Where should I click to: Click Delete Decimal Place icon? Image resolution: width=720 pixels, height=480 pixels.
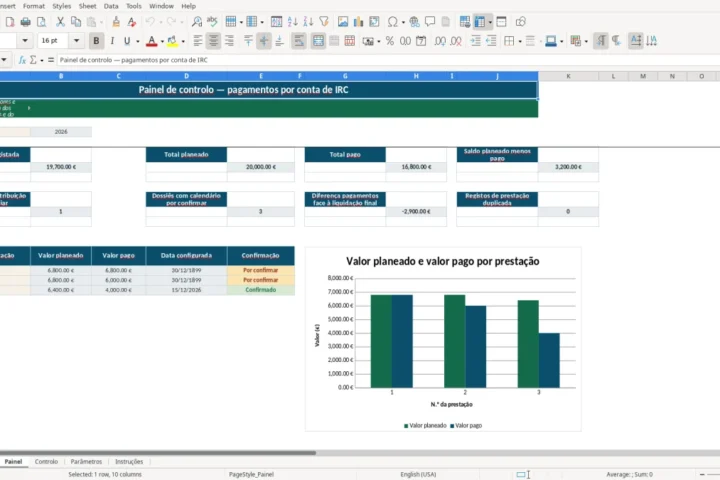[x=456, y=41]
